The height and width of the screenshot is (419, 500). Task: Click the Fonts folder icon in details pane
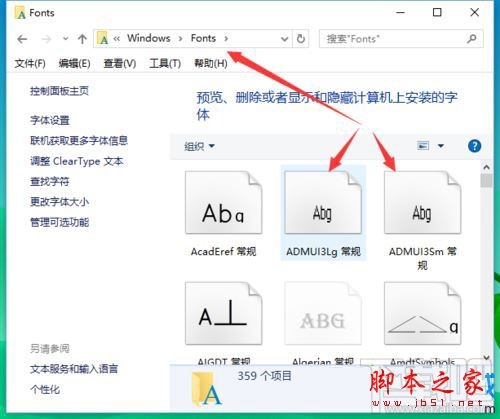(x=207, y=389)
